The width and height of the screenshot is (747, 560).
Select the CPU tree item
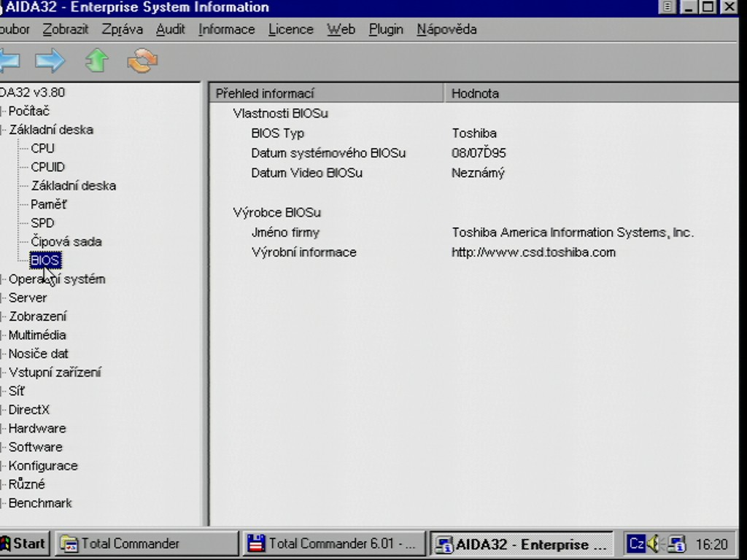42,148
